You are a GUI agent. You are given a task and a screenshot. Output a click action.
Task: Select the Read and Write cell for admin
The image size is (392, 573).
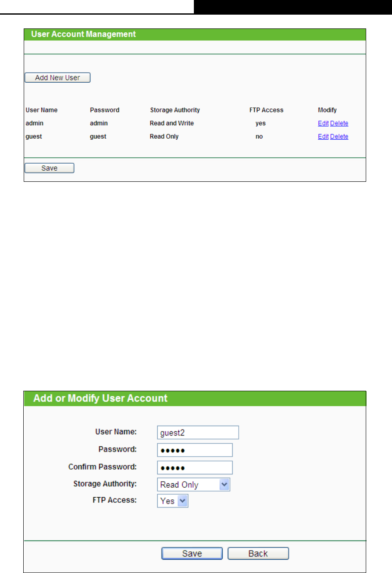point(172,123)
